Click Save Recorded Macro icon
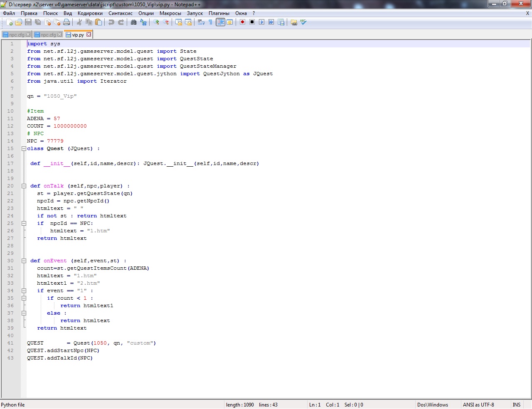Viewport: 532px width, 409px height. (x=281, y=22)
